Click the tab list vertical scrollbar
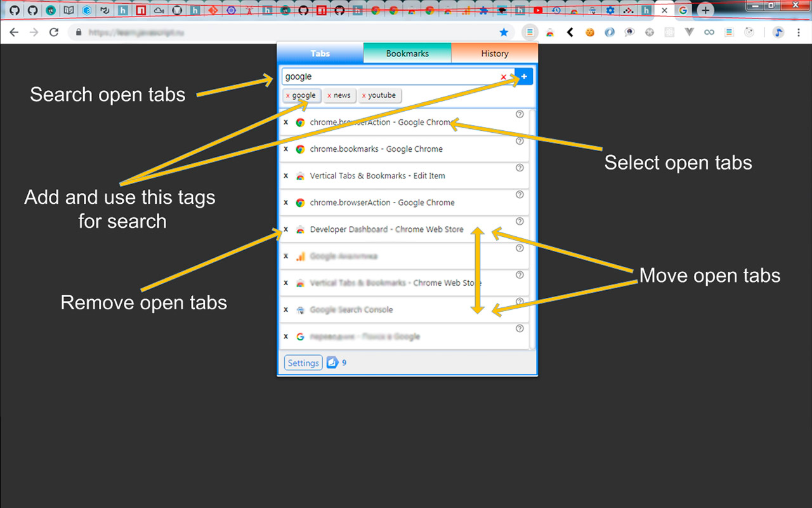The width and height of the screenshot is (812, 508). 533,229
